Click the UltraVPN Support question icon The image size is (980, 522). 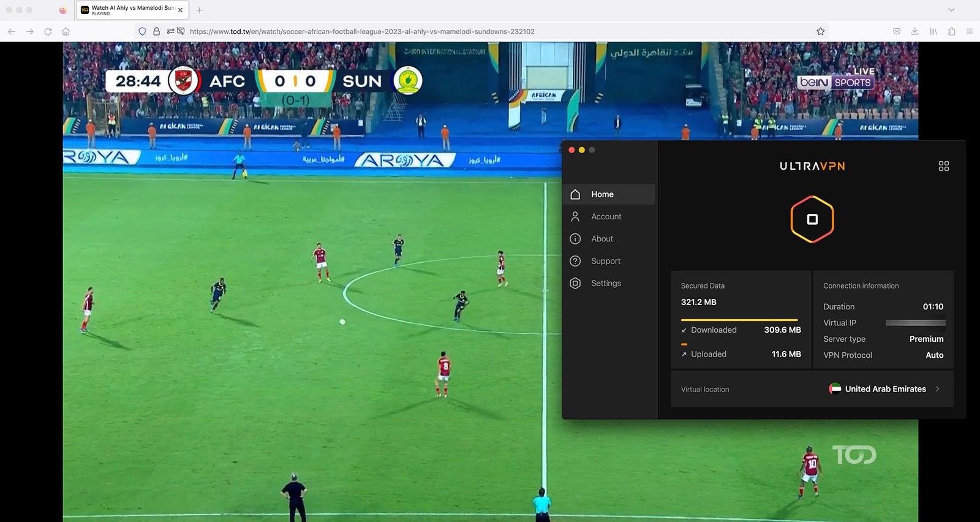pos(575,261)
